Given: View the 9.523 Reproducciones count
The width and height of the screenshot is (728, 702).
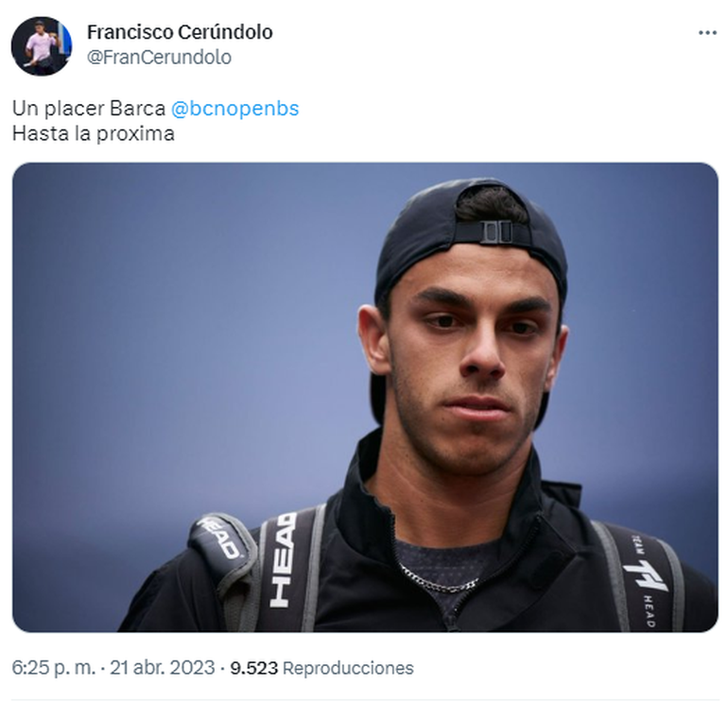Looking at the screenshot, I should (x=321, y=668).
